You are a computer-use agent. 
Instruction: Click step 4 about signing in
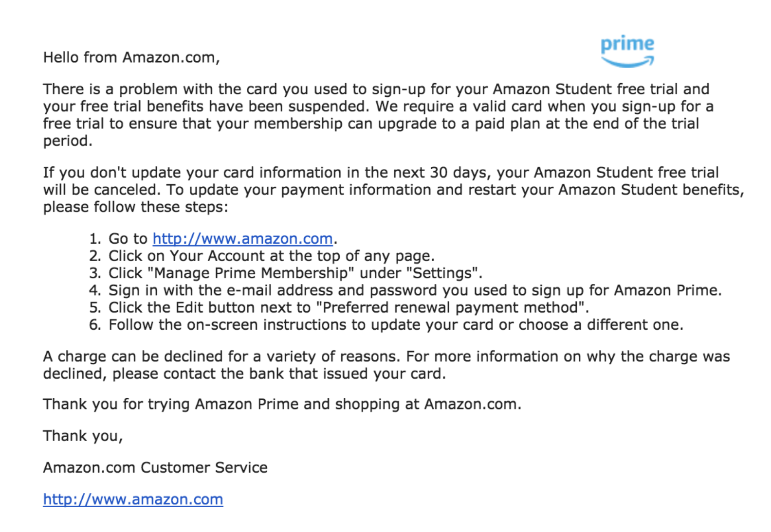coord(415,290)
